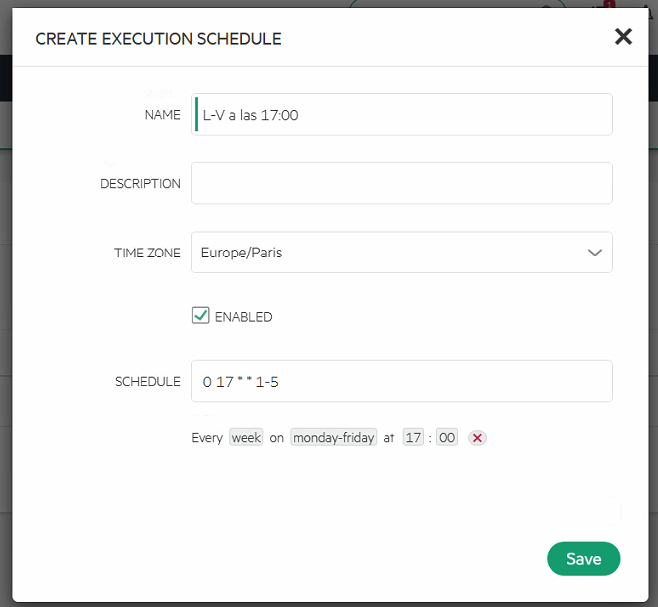Click the TIME ZONE field label

click(148, 253)
